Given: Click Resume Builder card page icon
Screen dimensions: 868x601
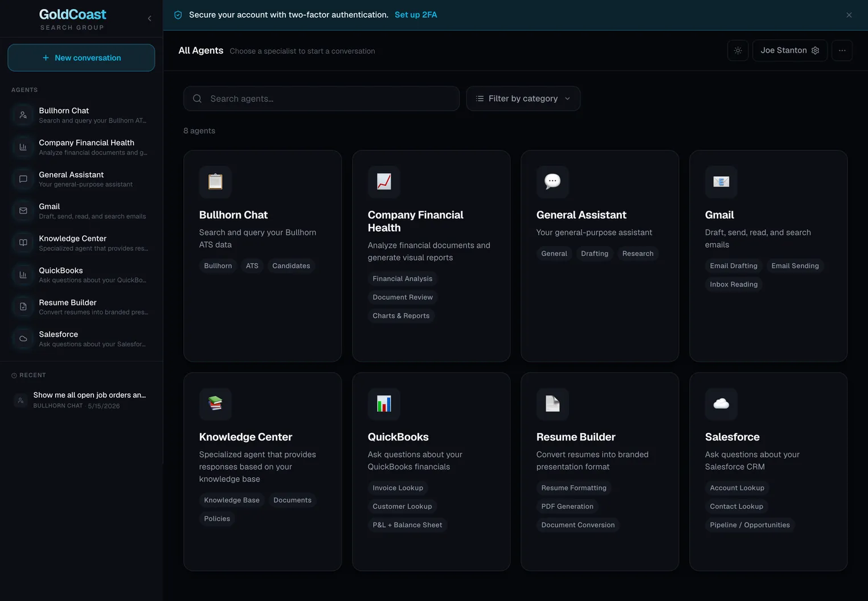Looking at the screenshot, I should click(552, 404).
